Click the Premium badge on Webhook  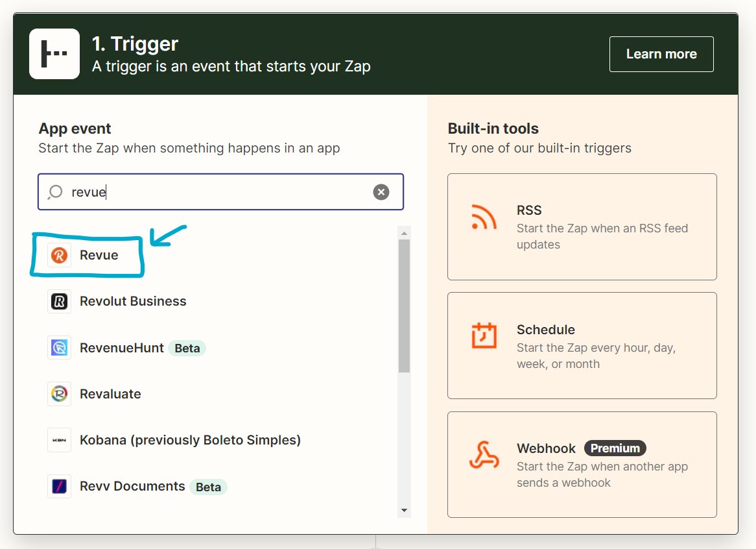point(615,448)
